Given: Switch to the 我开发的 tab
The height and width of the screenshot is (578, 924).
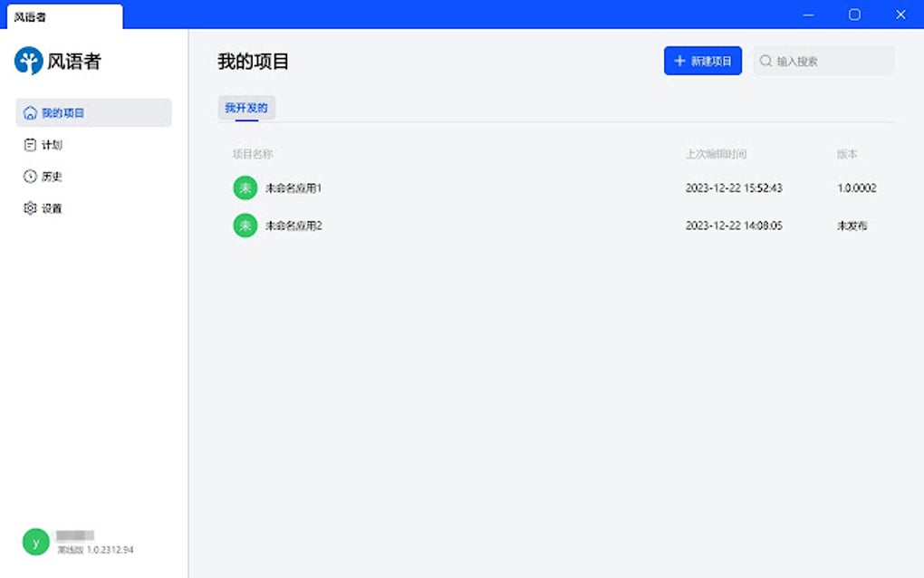Looking at the screenshot, I should 246,107.
